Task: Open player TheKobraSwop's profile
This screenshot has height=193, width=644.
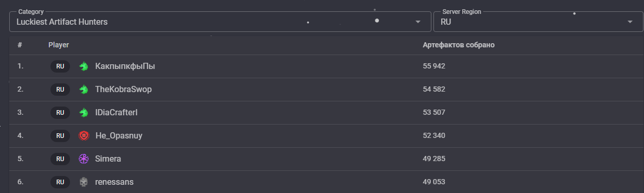Action: (124, 90)
